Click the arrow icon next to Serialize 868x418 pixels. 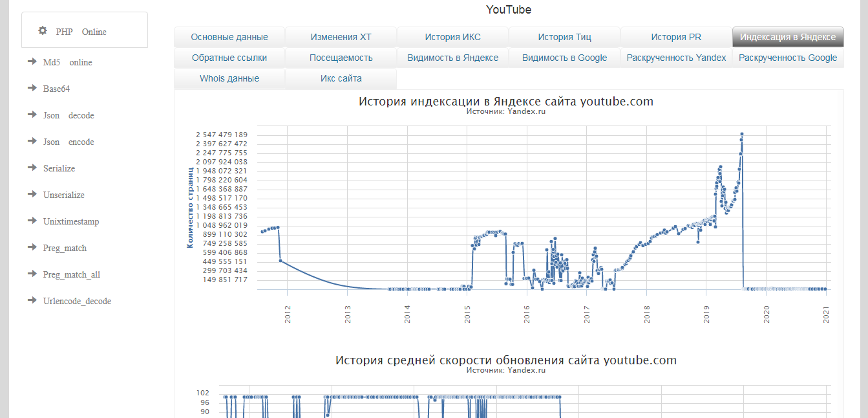(x=32, y=168)
